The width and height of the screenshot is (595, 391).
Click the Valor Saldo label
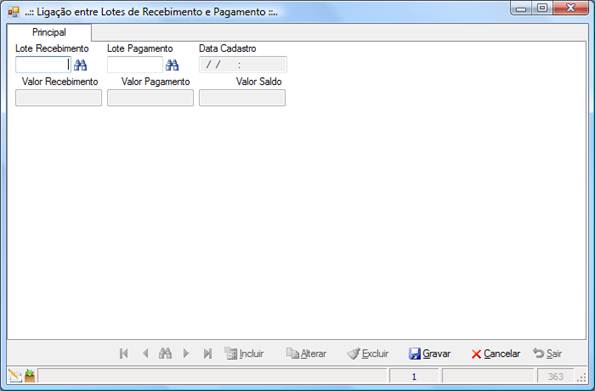pos(258,82)
